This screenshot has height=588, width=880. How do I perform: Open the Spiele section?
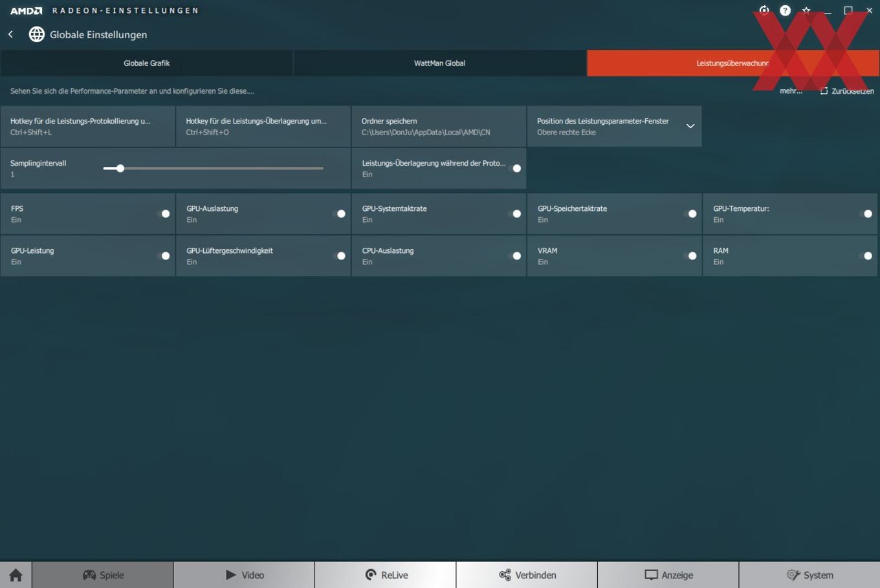(x=103, y=575)
